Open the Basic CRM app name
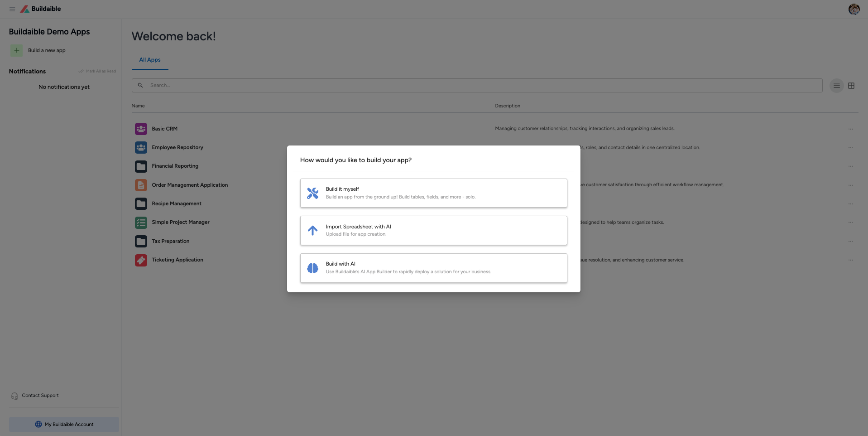This screenshot has height=436, width=868. (165, 129)
